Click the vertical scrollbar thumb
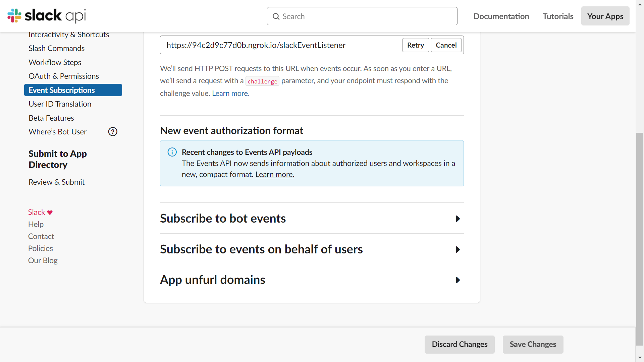The image size is (644, 362). (x=640, y=239)
